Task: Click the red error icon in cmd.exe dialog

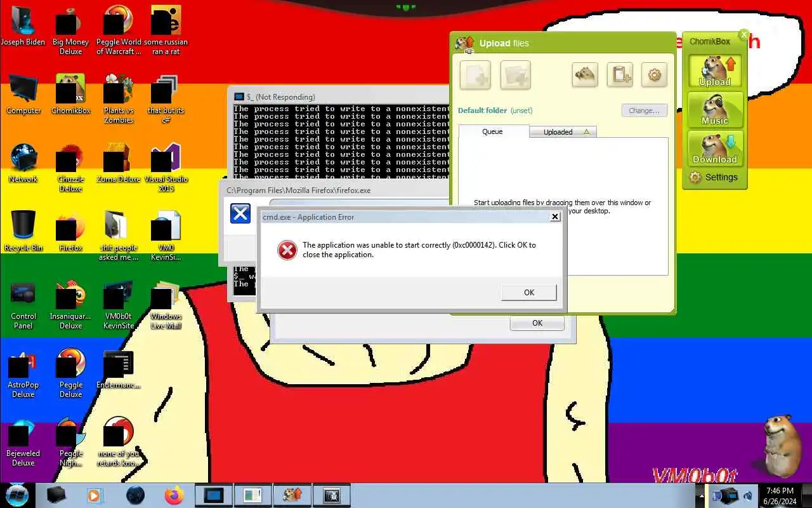Action: (287, 250)
